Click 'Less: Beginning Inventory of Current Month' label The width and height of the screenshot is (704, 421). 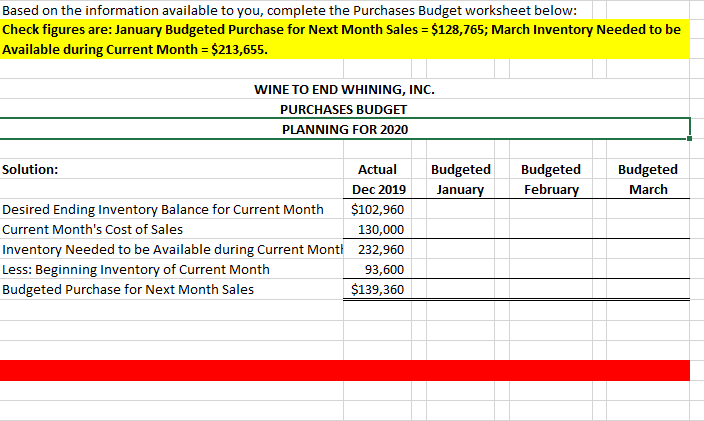pos(136,269)
